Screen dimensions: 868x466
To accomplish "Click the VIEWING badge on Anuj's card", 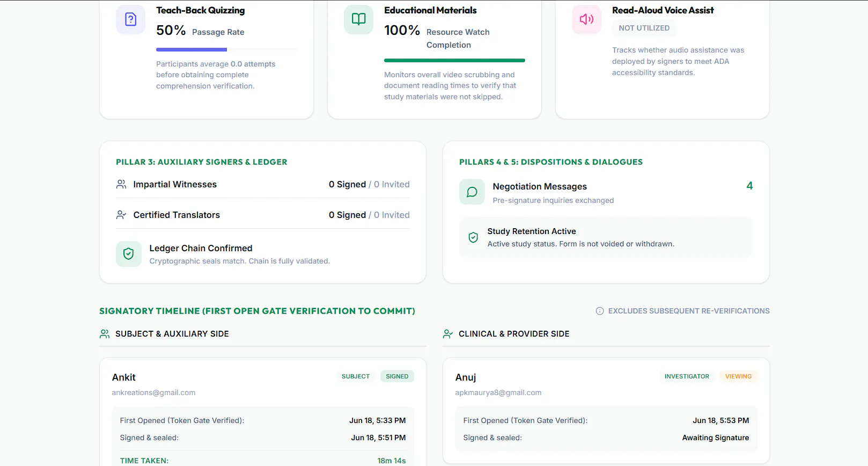I will point(738,376).
